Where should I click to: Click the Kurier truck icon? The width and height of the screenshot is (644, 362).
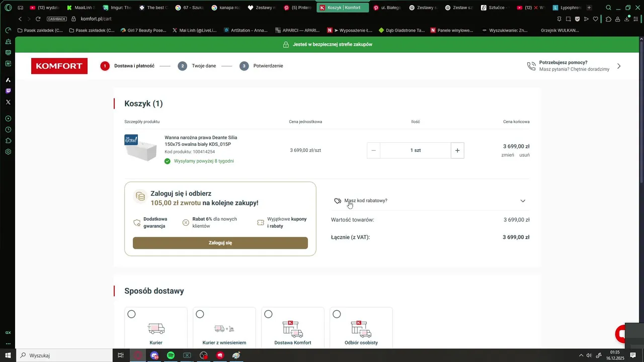pos(156,328)
